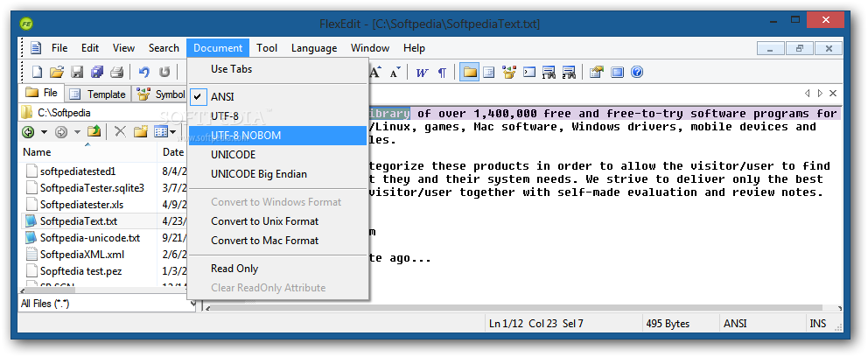
Task: Click the Save floppy disk icon
Action: click(77, 72)
